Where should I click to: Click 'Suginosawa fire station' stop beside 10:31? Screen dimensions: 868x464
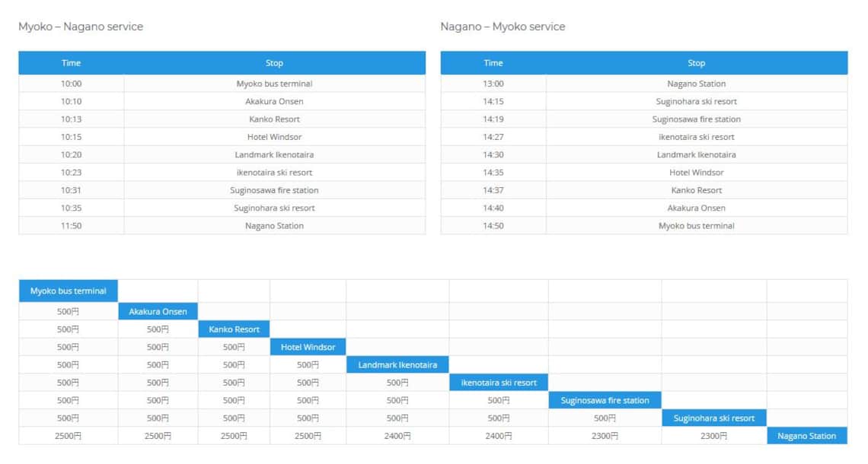(x=275, y=189)
